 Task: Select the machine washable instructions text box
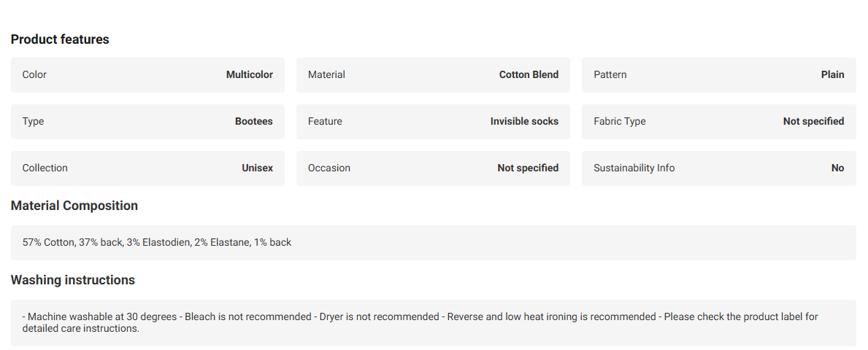pyautogui.click(x=434, y=323)
